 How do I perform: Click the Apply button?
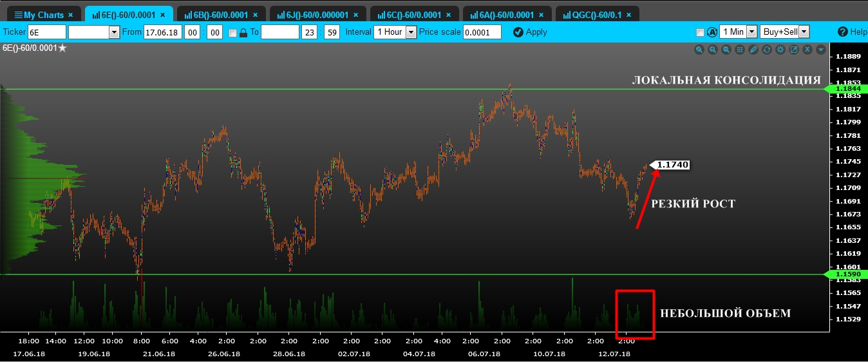click(x=530, y=32)
